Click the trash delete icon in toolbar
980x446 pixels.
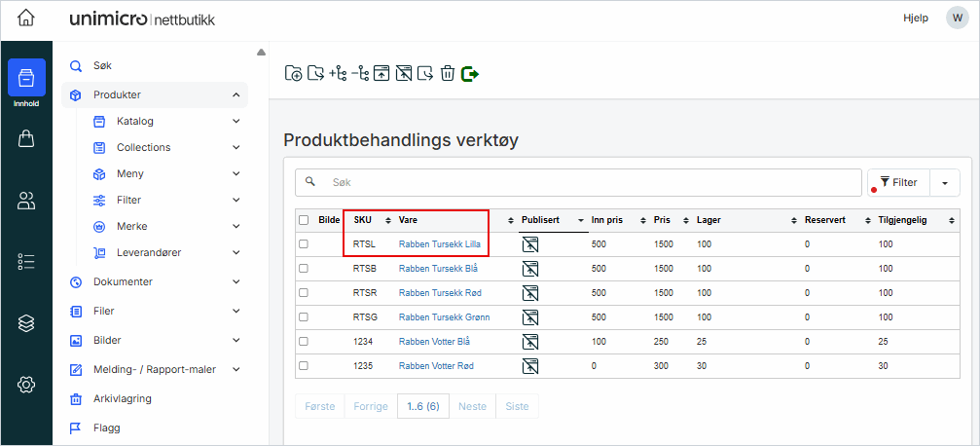(447, 73)
